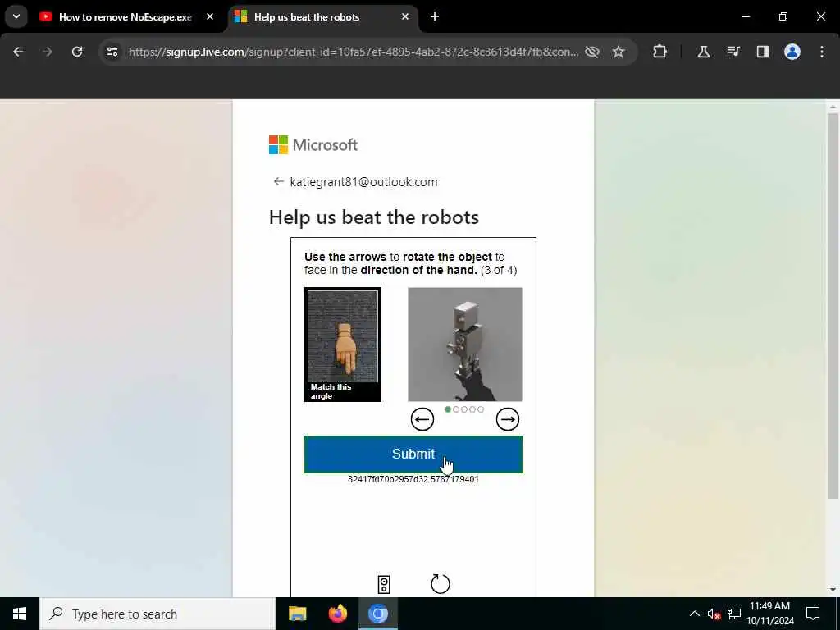This screenshot has width=840, height=630.
Task: Click the crossed-out eye icon in address bar
Action: (x=592, y=52)
